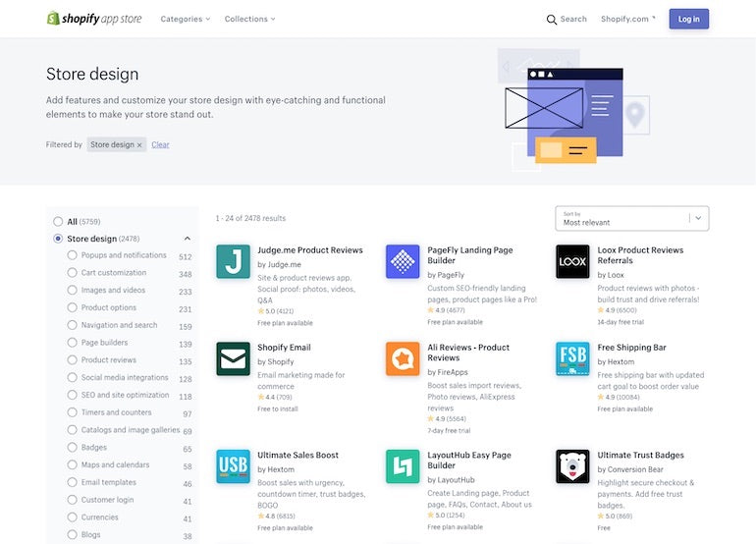The image size is (756, 544).
Task: Collapse the Store design category chevron
Action: tap(188, 239)
